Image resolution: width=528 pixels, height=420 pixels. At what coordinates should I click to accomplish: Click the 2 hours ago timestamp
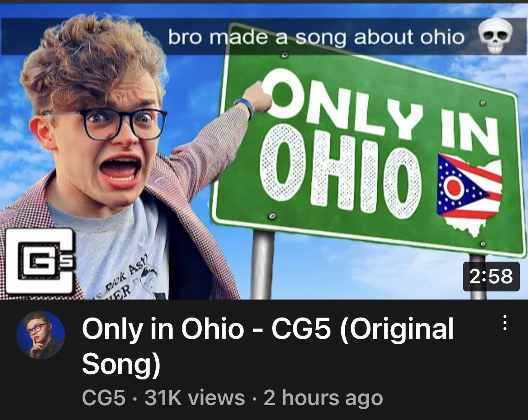323,398
